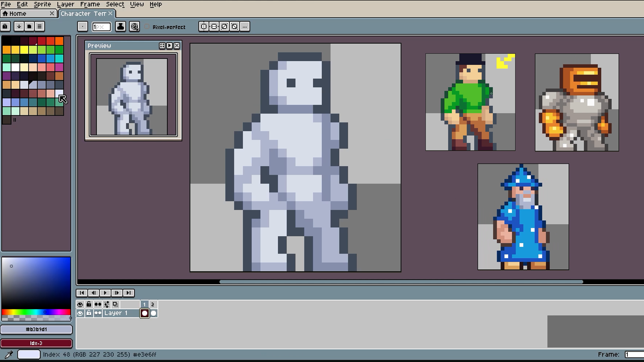Open the ink type button
Screen dimensions: 644x362
click(x=120, y=26)
